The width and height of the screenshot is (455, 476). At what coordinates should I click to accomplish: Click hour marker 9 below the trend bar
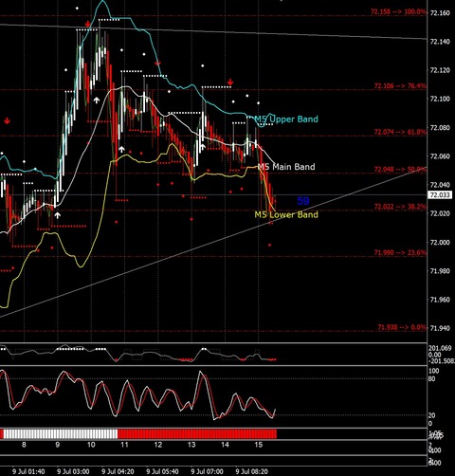(58, 445)
